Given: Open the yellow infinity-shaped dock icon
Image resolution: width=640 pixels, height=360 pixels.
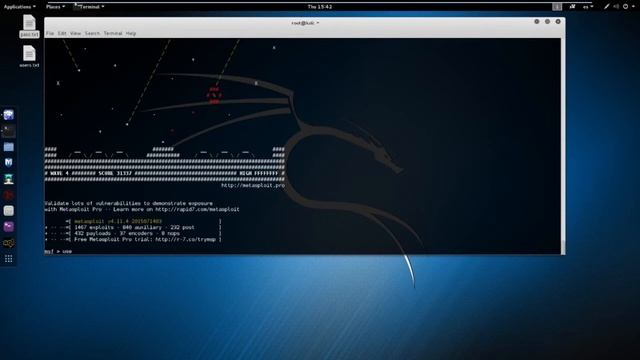Looking at the screenshot, I should point(9,243).
